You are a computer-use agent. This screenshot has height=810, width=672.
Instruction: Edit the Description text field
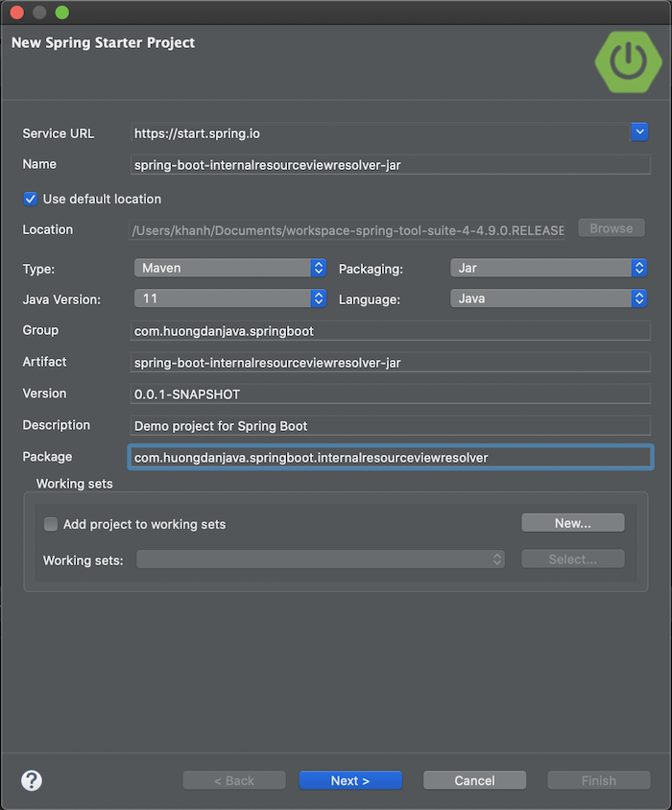point(391,425)
